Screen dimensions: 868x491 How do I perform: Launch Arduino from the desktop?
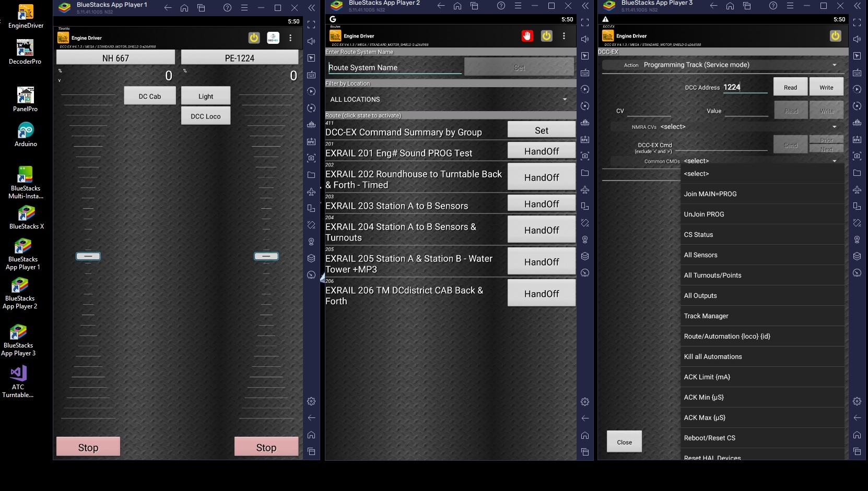click(x=26, y=135)
